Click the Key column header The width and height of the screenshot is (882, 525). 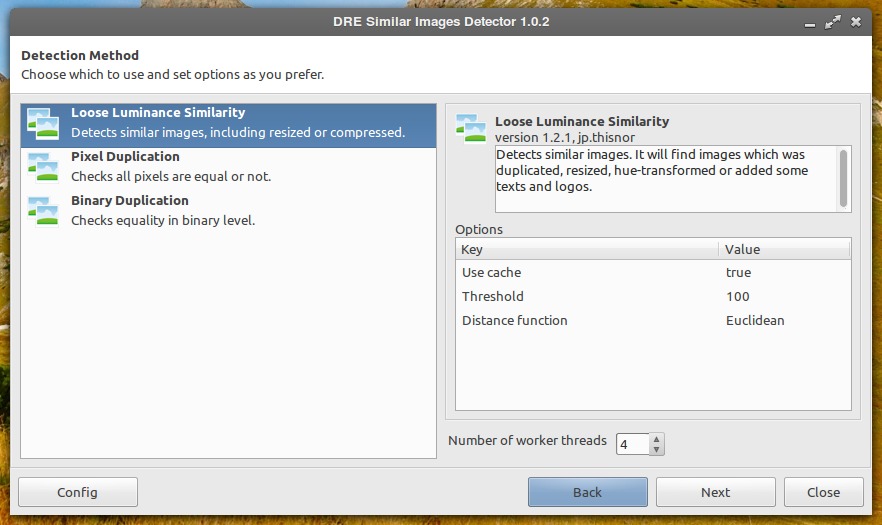coord(587,249)
